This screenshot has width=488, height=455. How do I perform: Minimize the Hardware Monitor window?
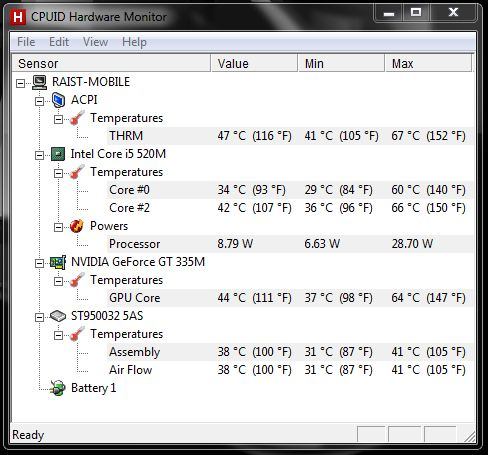point(389,13)
